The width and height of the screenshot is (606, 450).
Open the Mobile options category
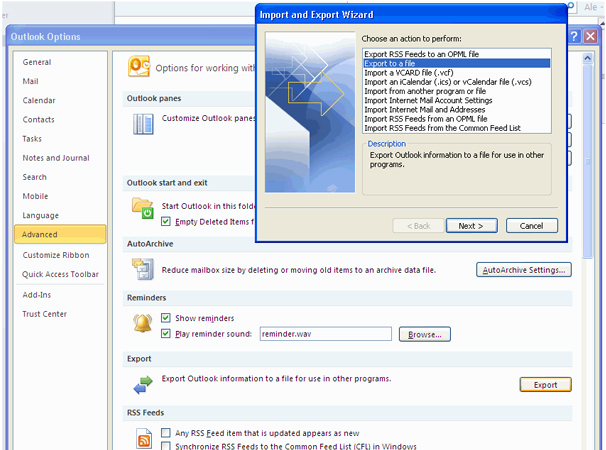(x=35, y=196)
